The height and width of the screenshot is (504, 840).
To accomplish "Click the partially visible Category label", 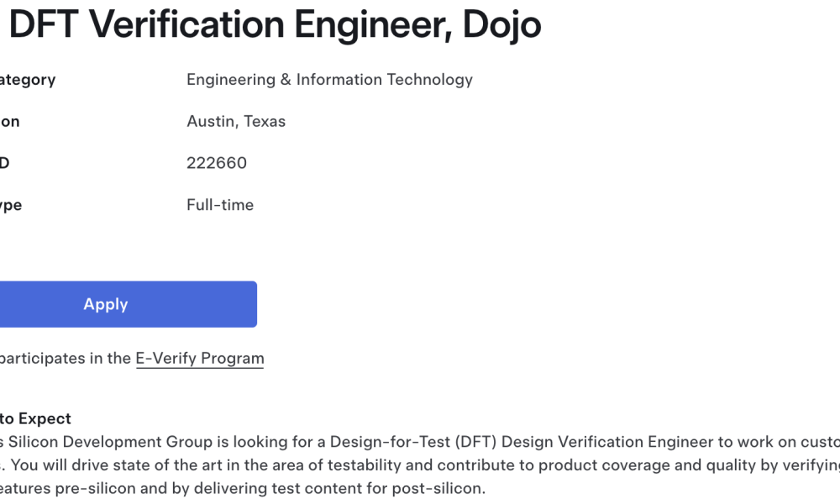I will click(28, 80).
